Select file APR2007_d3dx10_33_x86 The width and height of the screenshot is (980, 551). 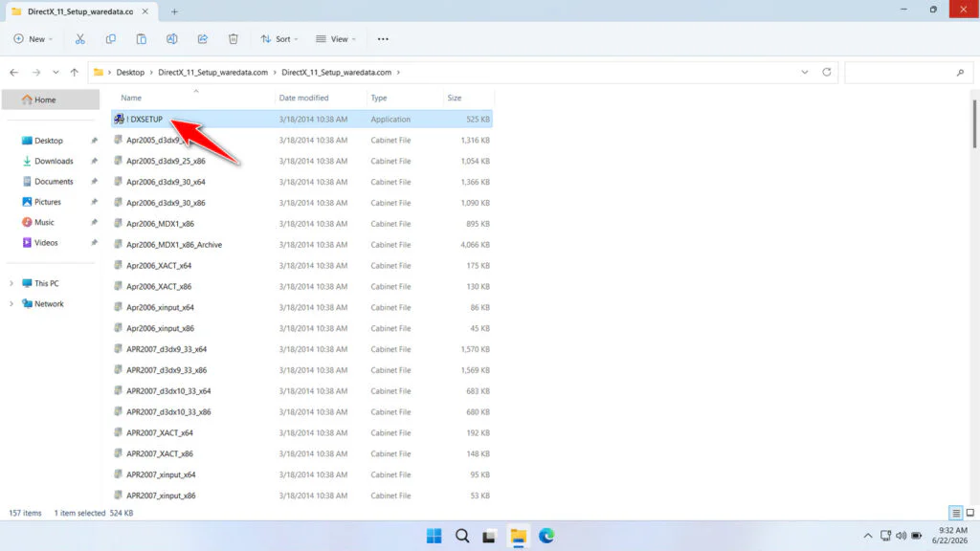coord(301,412)
